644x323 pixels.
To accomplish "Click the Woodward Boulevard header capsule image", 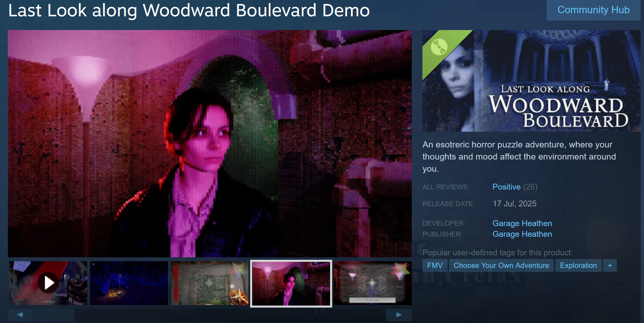I will (x=531, y=81).
